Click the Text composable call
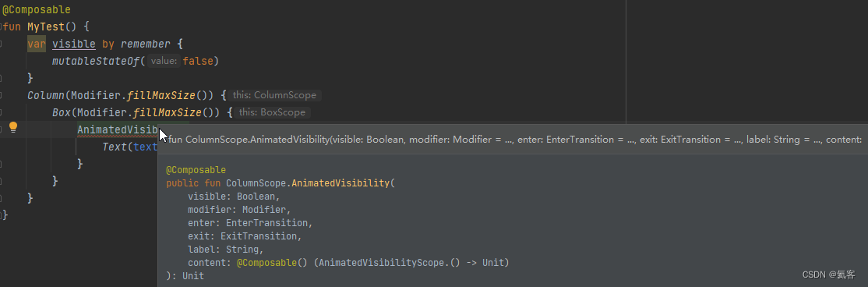This screenshot has height=287, width=868. tap(115, 147)
